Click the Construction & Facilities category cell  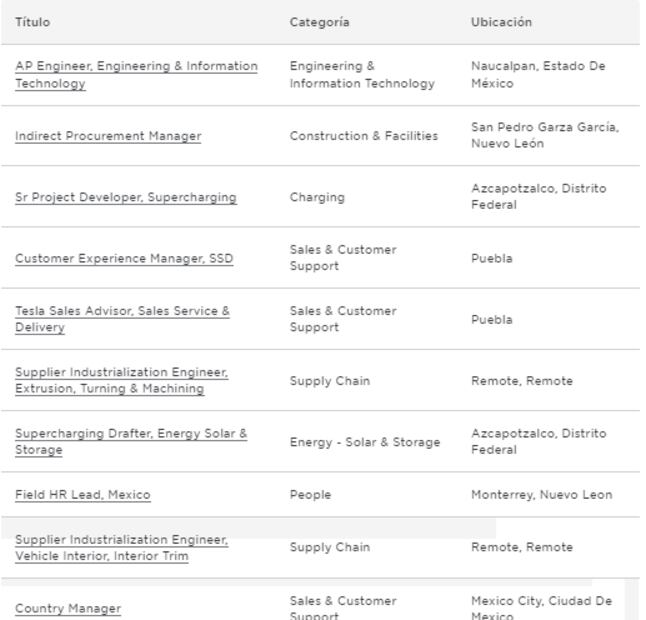pyautogui.click(x=364, y=136)
